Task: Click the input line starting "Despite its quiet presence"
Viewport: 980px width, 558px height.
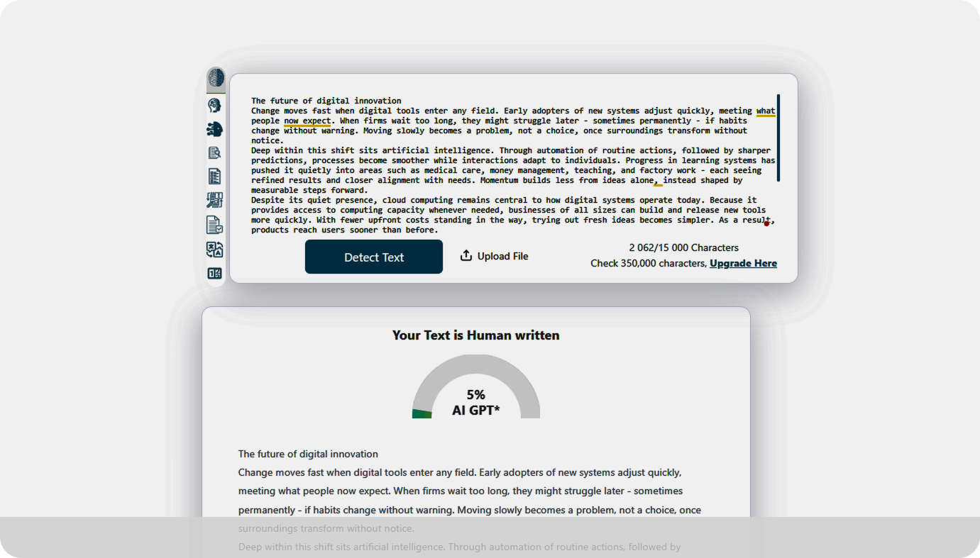Action: click(x=504, y=200)
